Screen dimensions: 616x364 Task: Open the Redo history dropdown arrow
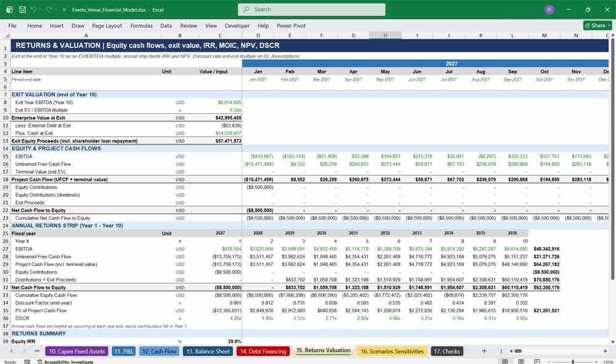pos(55,9)
